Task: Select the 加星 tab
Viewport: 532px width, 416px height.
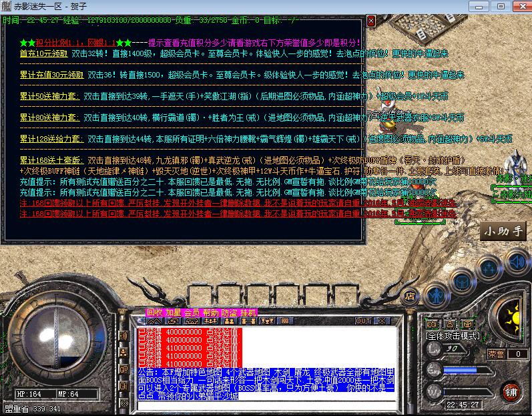Action: tap(173, 312)
